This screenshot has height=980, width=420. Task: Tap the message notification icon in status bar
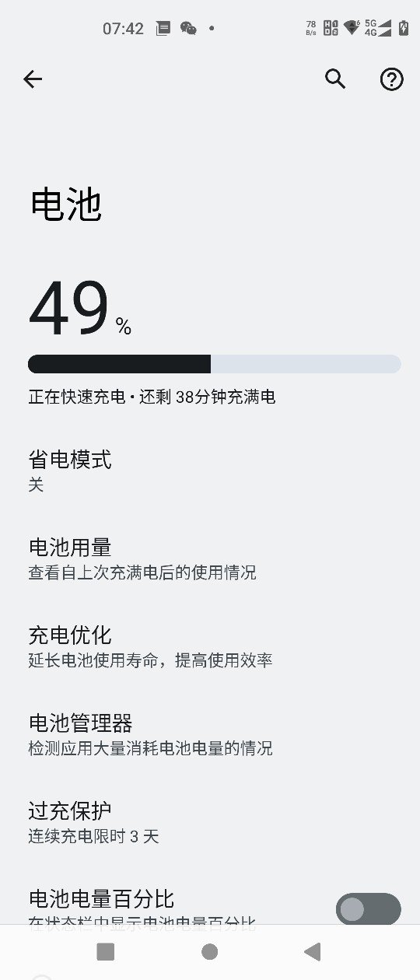coord(163,29)
